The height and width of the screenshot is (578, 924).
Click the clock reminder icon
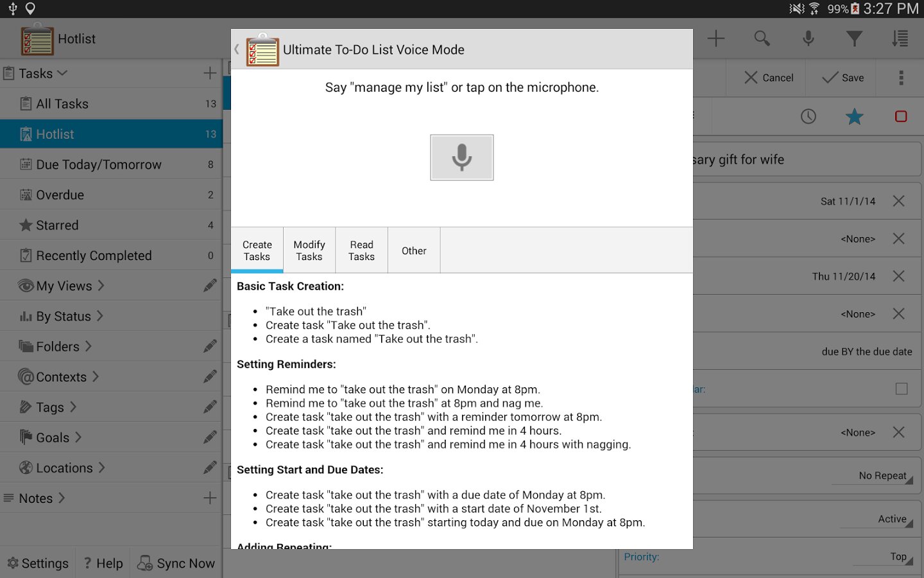click(808, 116)
